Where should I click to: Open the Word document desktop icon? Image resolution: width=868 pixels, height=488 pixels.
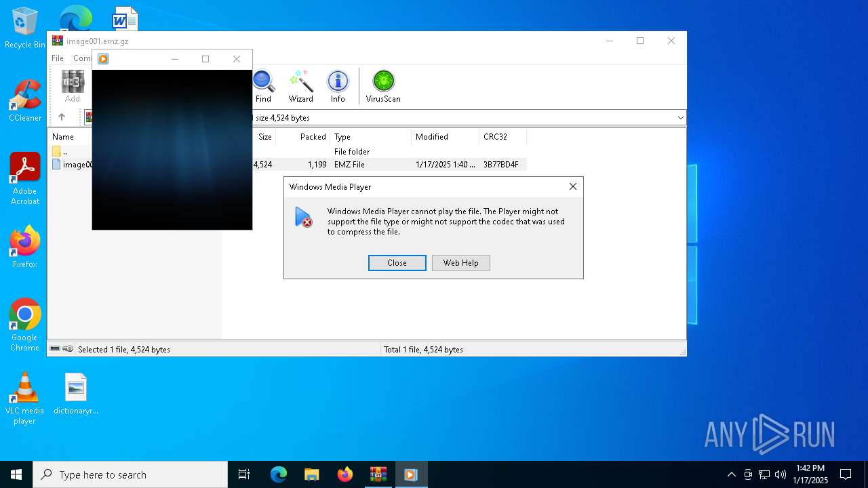coord(125,19)
